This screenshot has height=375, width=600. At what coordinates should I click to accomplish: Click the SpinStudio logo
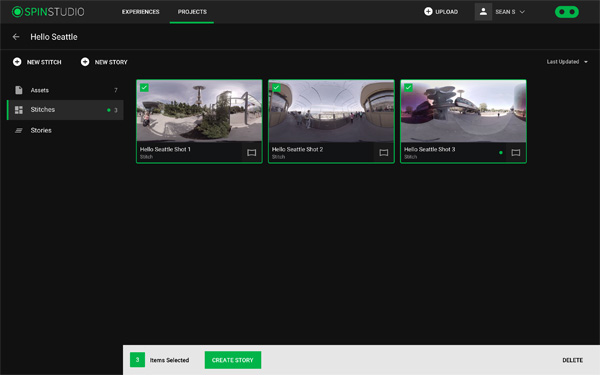tap(48, 12)
